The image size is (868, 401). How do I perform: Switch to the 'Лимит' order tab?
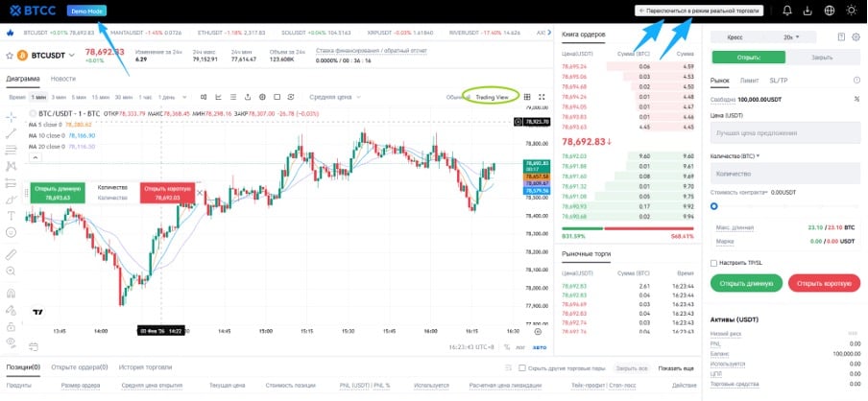coord(749,81)
